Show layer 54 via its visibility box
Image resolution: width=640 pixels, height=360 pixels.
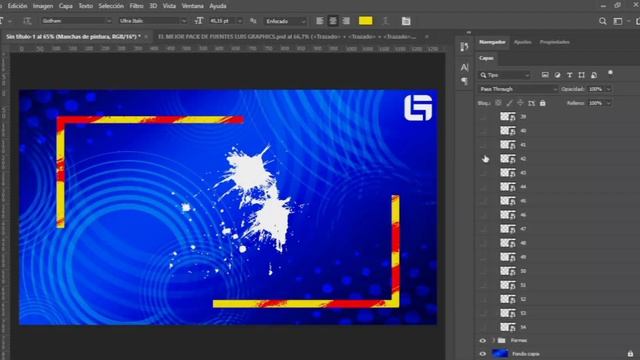pyautogui.click(x=483, y=327)
